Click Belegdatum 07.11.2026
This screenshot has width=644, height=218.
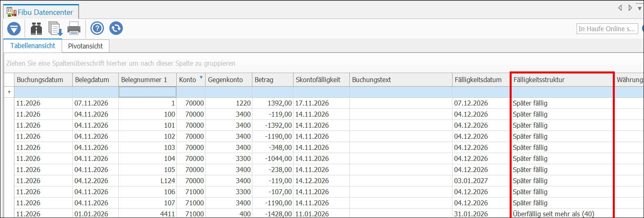click(95, 103)
